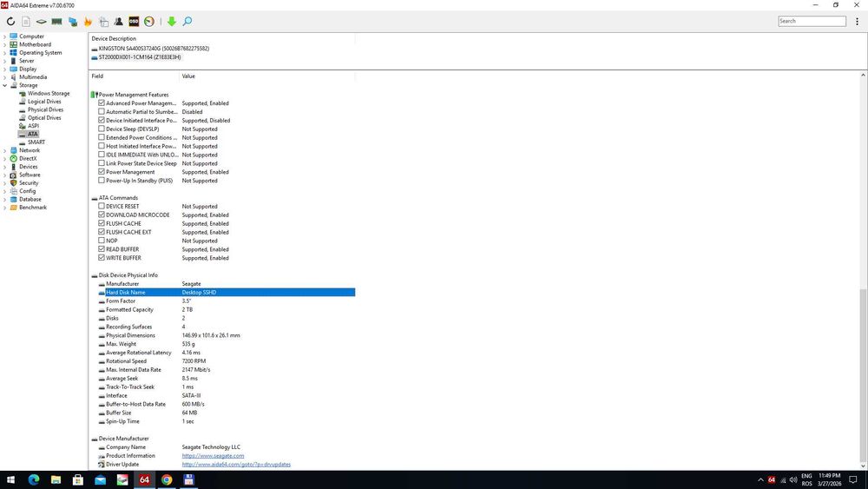Toggle WRITE BUFFER checkbox
Image resolution: width=868 pixels, height=489 pixels.
[x=102, y=257]
